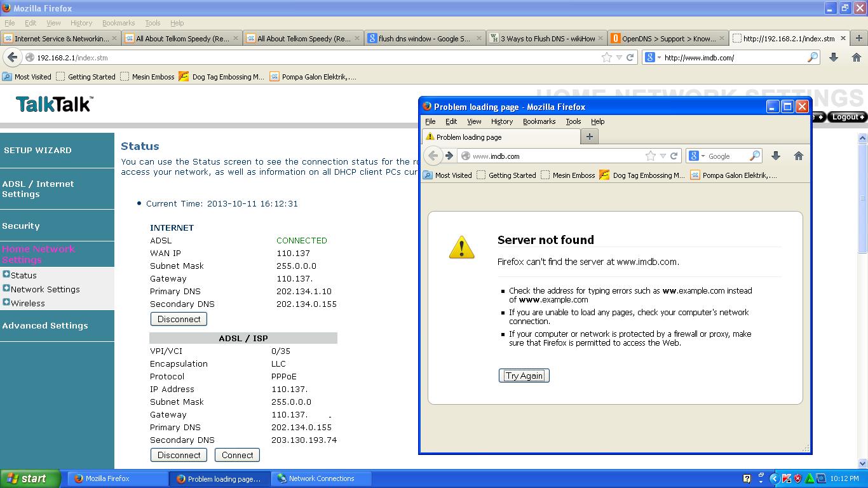Bookmark star in main Firefox address bar
868x488 pixels.
(607, 57)
